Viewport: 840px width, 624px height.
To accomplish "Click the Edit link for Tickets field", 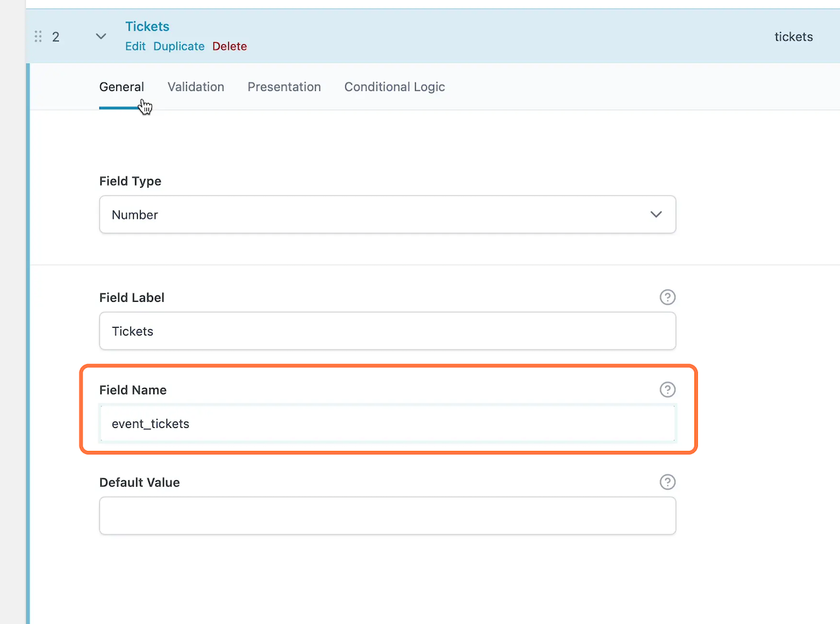I will (135, 46).
